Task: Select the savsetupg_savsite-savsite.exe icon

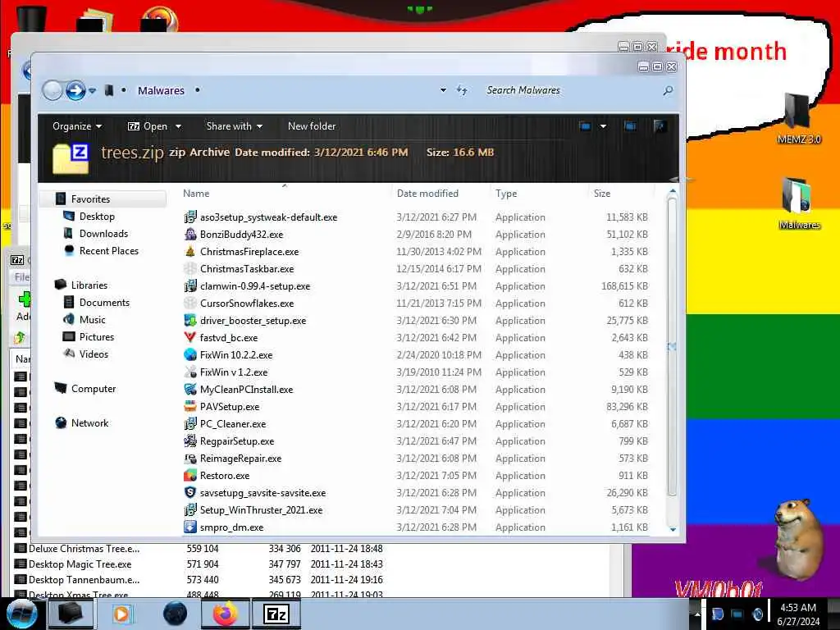Action: tap(189, 493)
